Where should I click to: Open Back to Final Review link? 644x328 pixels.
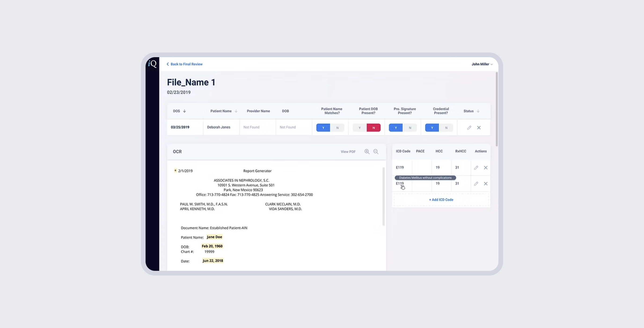[186, 64]
